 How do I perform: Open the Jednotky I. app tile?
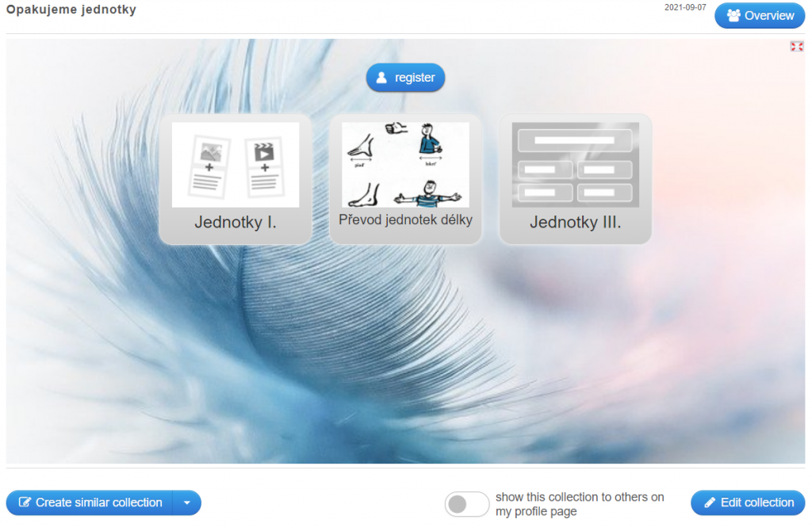(236, 179)
